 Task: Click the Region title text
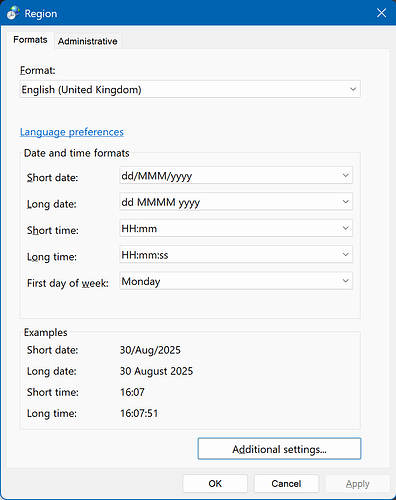[x=41, y=14]
